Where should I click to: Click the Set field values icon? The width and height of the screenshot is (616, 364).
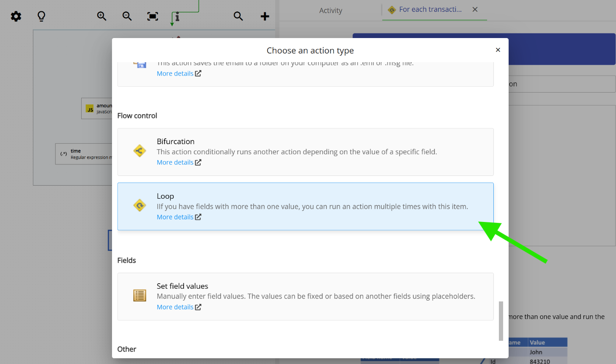(x=140, y=295)
